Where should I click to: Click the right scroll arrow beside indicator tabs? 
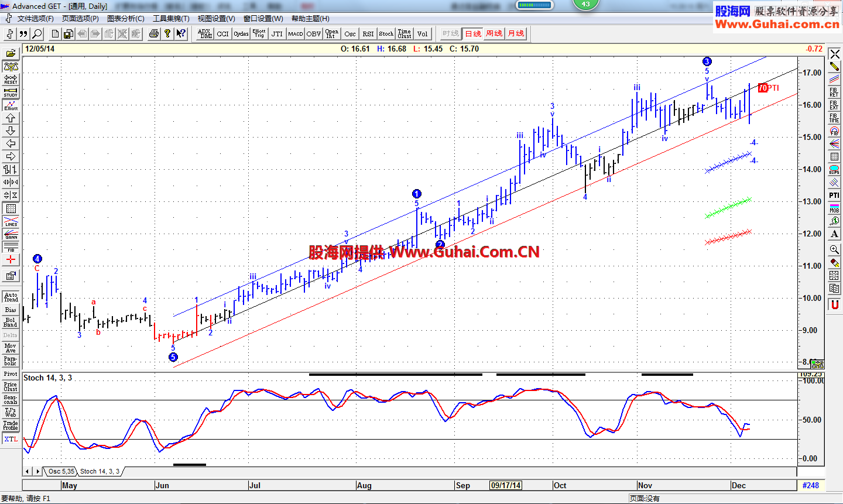pos(37,471)
